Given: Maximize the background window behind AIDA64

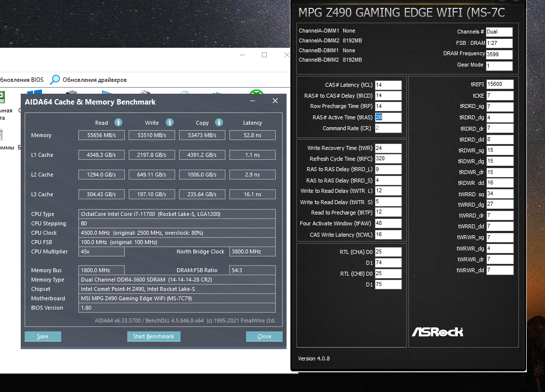Looking at the screenshot, I should click(264, 55).
